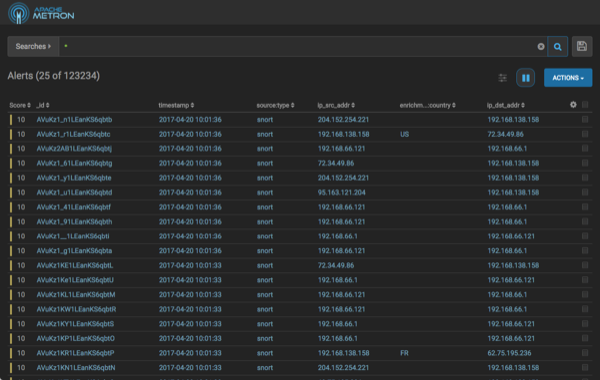
Task: Focus the search query input field
Action: (x=298, y=46)
